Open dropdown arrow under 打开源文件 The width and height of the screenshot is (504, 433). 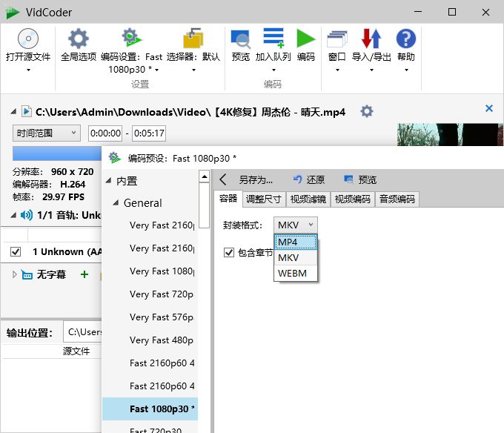click(28, 70)
